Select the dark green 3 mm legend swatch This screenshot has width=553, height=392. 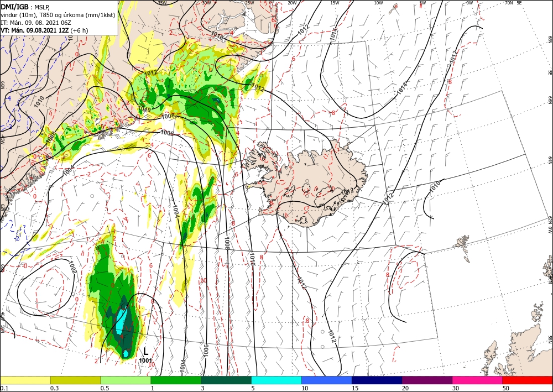226,380
